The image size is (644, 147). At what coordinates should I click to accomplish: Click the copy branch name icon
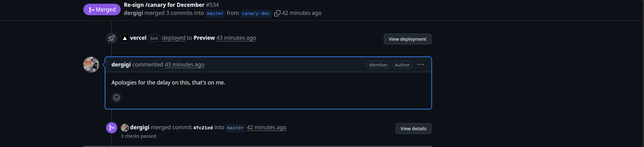[277, 13]
